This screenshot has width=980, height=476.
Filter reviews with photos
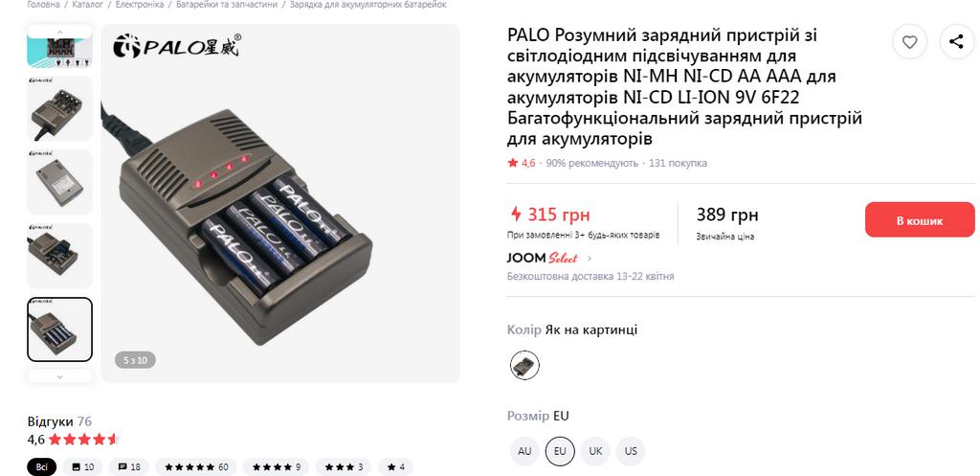82,466
